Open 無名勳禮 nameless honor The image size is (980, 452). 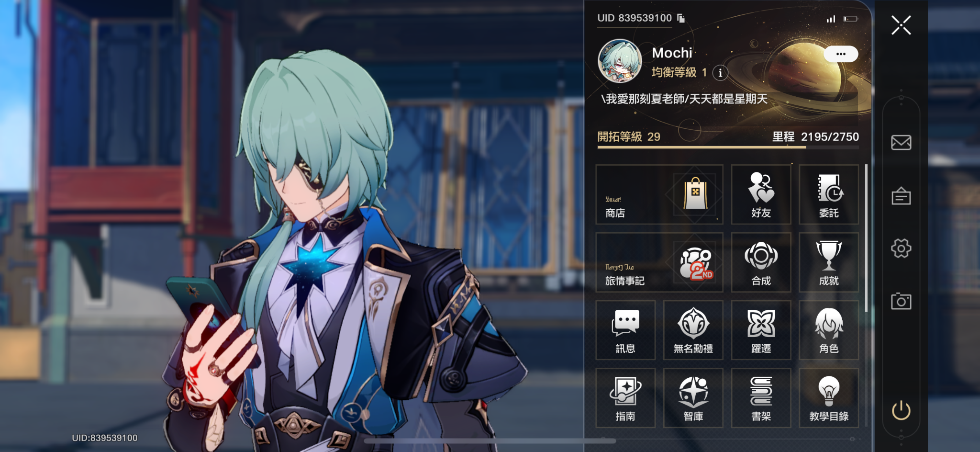point(693,330)
